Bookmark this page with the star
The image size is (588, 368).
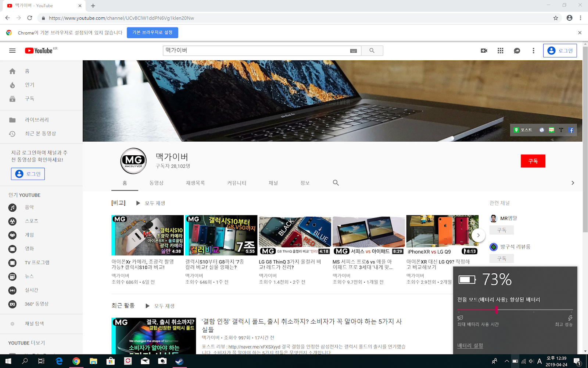(x=556, y=18)
